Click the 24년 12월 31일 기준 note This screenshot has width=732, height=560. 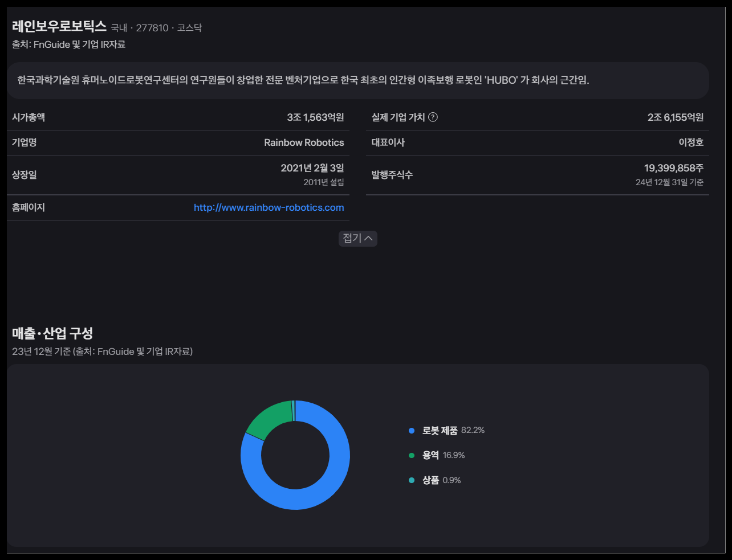pos(669,182)
